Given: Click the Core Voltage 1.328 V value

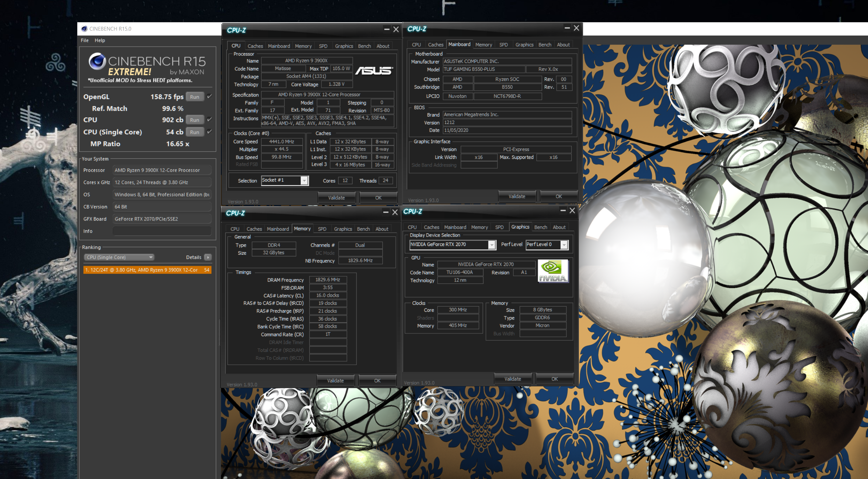Looking at the screenshot, I should click(x=336, y=84).
